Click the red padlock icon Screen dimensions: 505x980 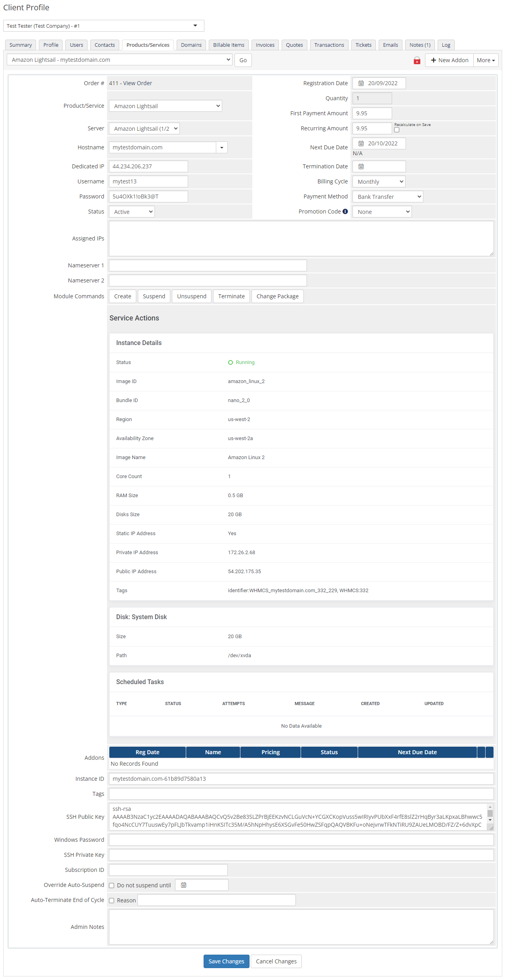[x=417, y=60]
